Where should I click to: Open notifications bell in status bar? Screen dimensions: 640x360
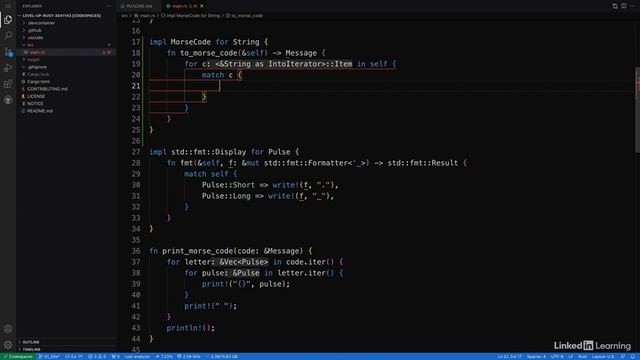pos(633,357)
